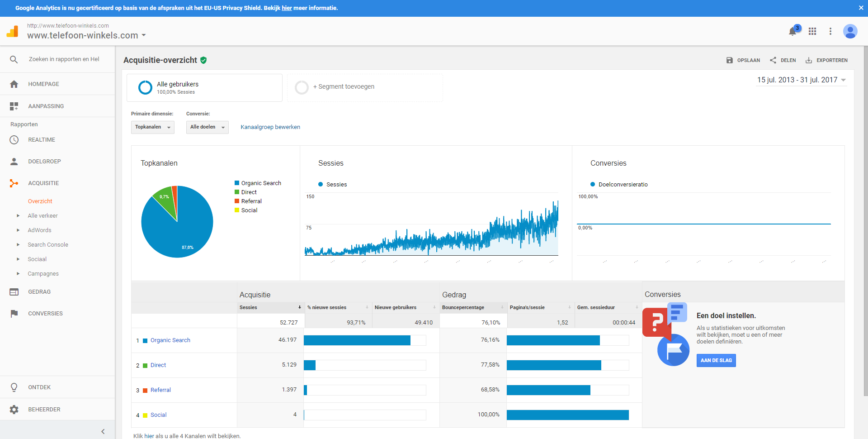Click the 'hier' link below table
This screenshot has width=868, height=439.
click(149, 436)
